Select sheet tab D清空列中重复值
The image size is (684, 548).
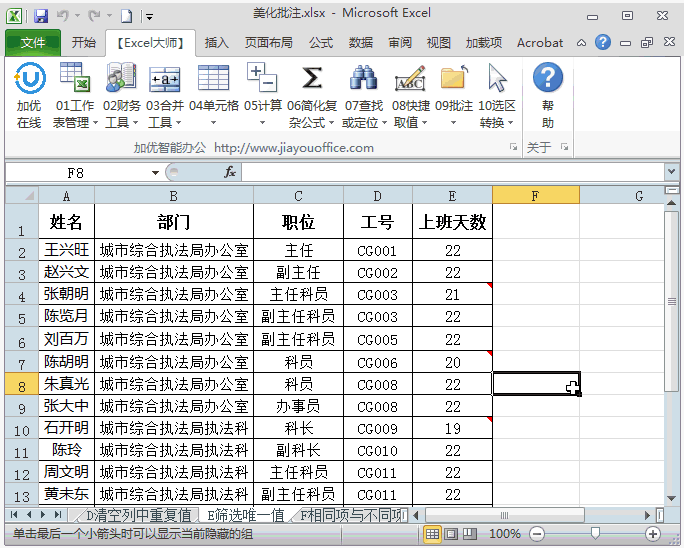137,515
